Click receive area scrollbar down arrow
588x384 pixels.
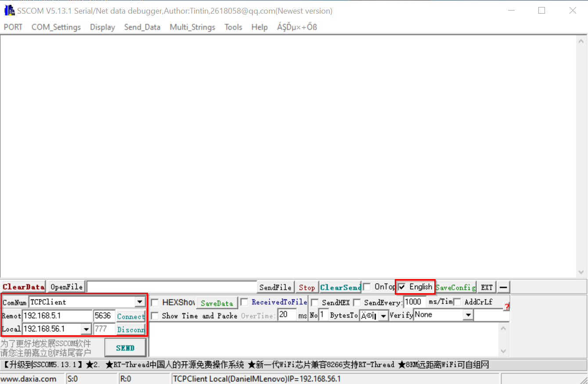(x=581, y=272)
